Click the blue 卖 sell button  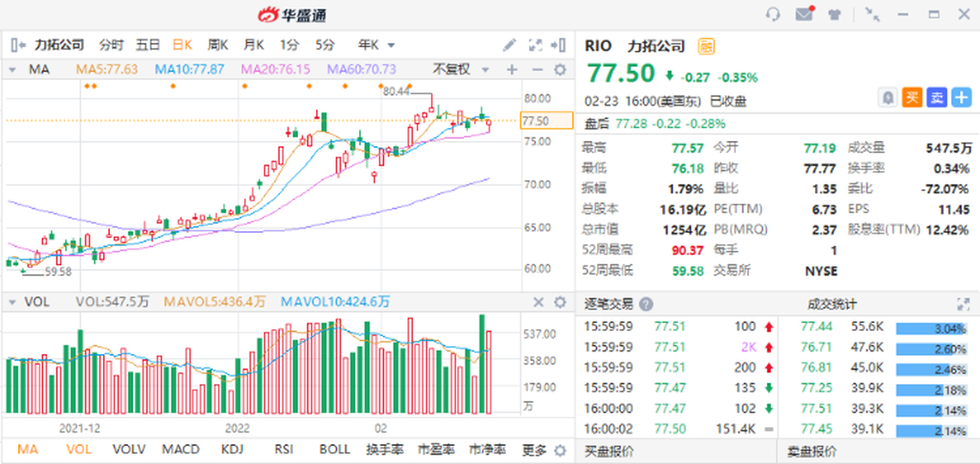click(x=936, y=98)
